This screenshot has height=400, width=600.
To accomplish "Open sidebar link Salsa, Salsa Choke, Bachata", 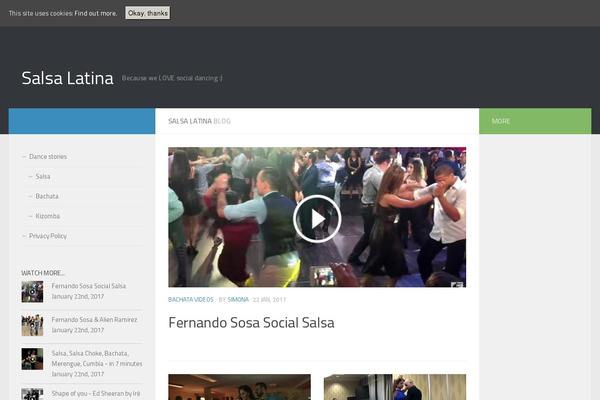I will pos(97,358).
